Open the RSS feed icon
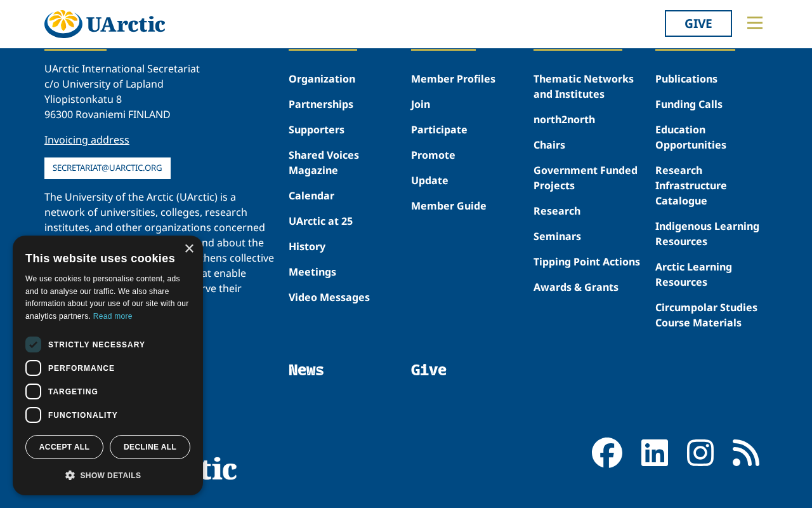 [x=746, y=453]
